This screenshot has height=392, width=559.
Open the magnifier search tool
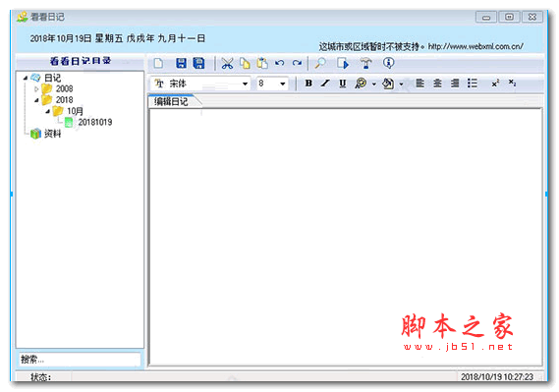click(x=320, y=64)
